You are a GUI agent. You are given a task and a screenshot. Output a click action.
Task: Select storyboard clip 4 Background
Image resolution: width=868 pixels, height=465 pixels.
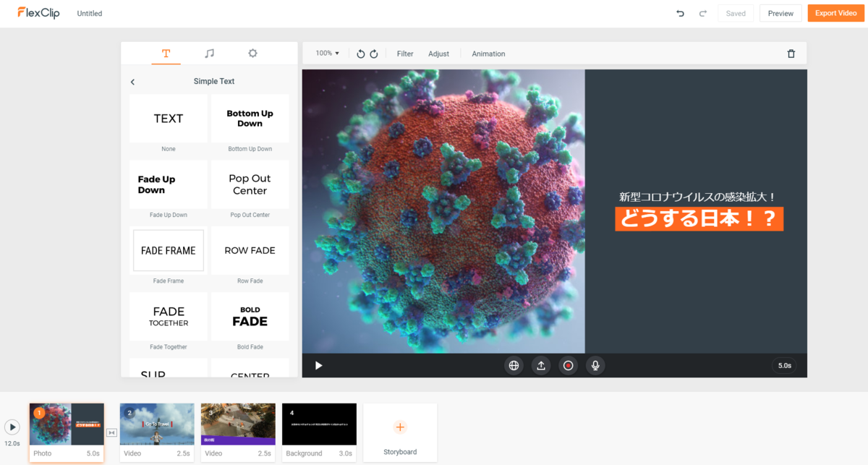coord(319,432)
